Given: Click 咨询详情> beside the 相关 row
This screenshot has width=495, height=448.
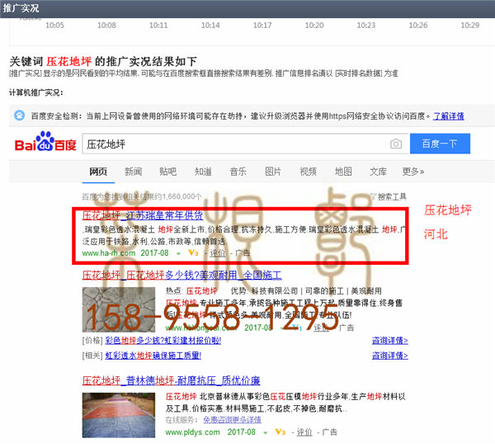Looking at the screenshot, I should click(x=390, y=356).
